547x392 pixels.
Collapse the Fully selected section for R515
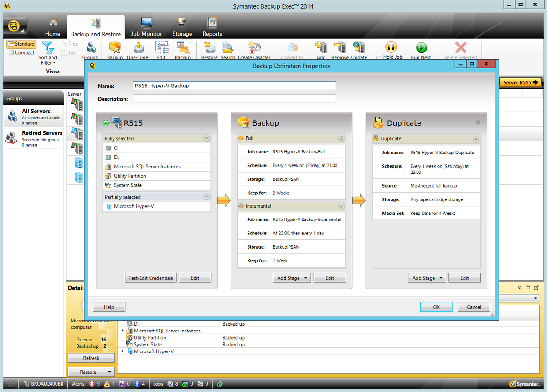point(206,138)
